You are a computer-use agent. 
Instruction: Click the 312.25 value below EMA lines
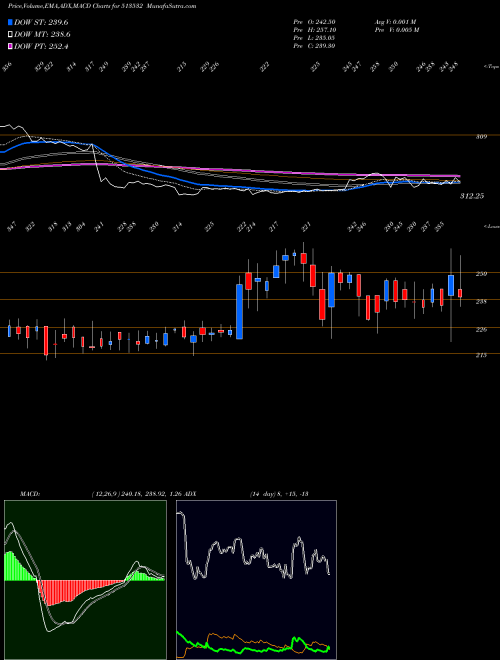(x=472, y=196)
